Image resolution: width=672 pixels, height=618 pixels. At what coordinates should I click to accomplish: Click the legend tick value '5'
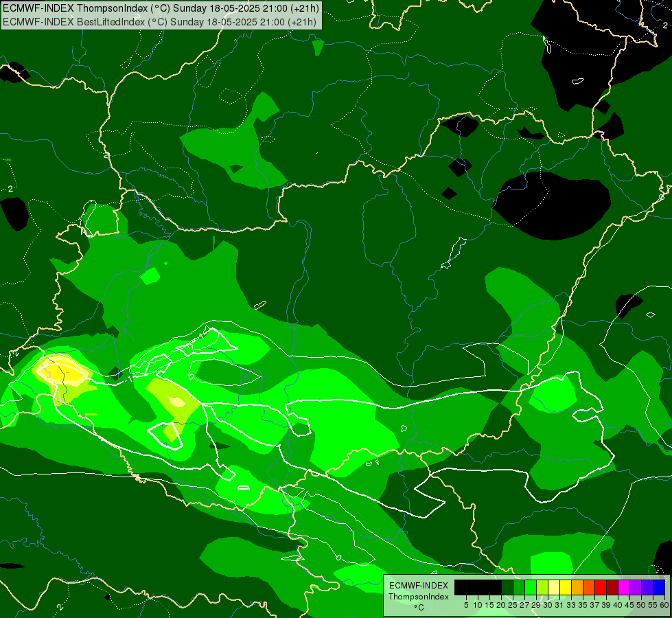466,605
